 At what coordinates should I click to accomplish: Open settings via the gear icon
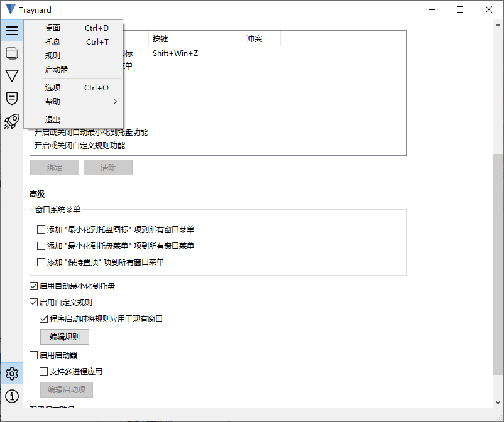click(11, 373)
